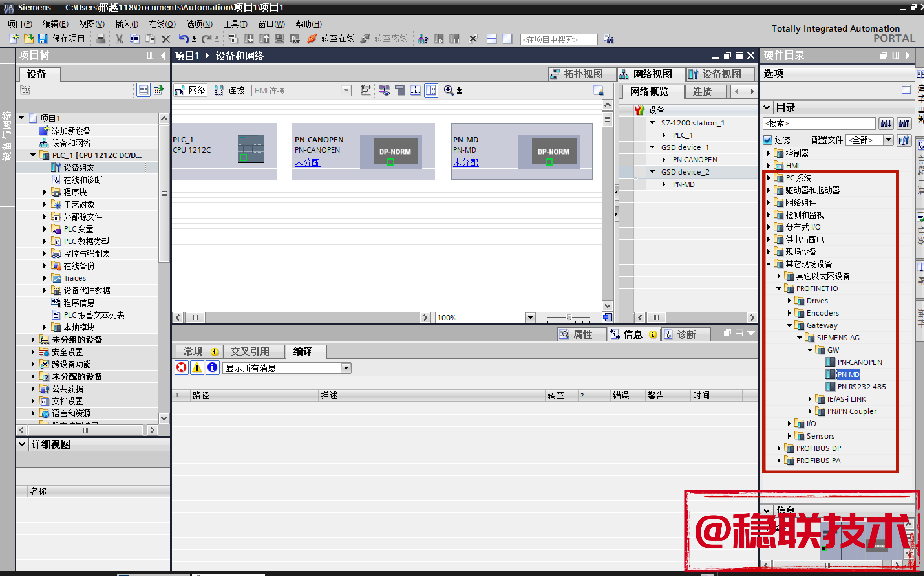Click the Undo arrow icon

point(184,38)
